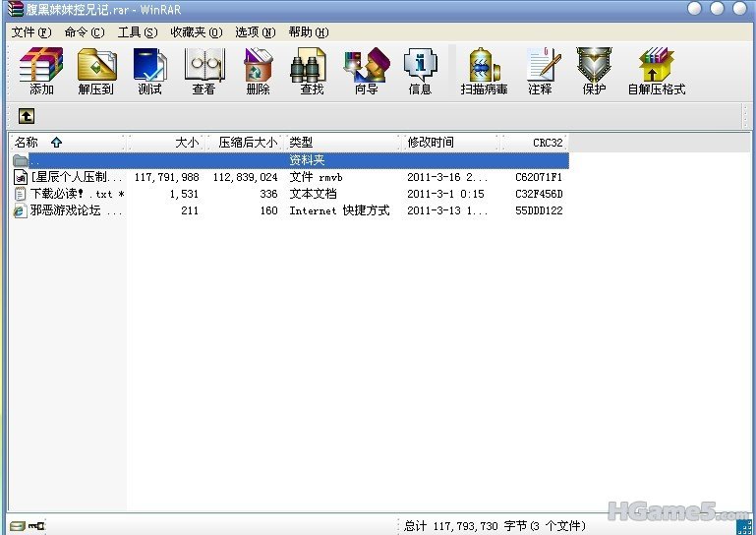756x535 pixels.
Task: Open the 收藏夹 (Favorites) menu
Action: 196,31
